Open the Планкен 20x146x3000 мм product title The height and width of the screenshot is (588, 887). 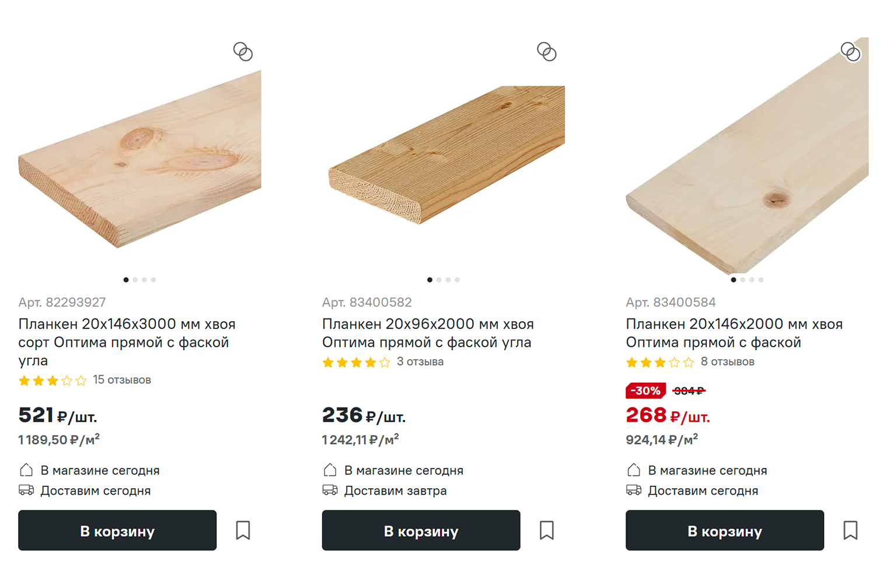tap(127, 342)
